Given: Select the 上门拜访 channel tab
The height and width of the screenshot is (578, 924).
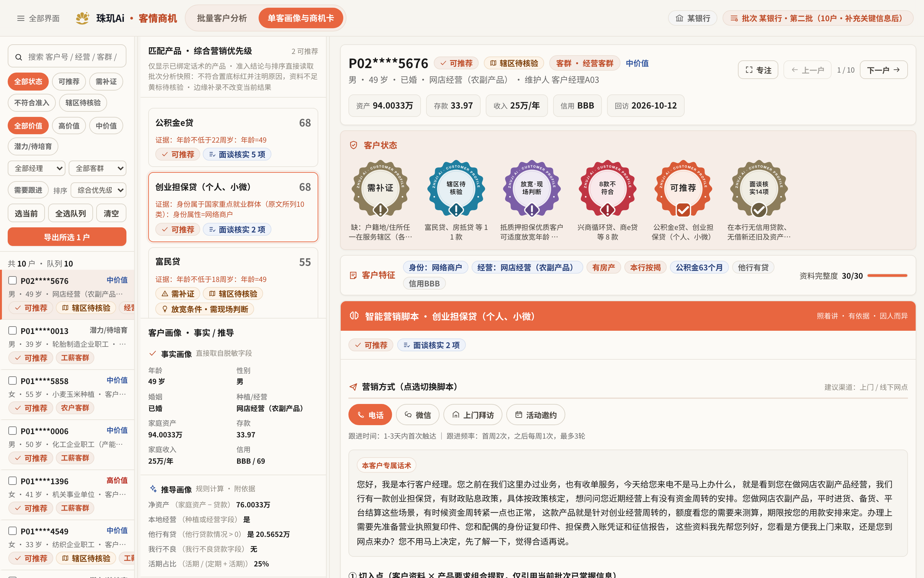Looking at the screenshot, I should click(x=473, y=415).
